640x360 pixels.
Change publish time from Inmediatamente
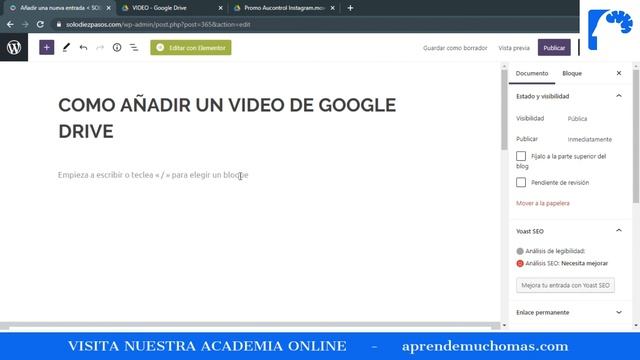coord(589,140)
